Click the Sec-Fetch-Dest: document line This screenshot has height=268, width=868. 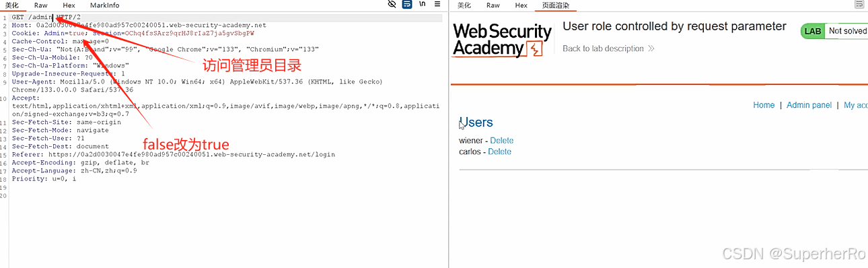tap(60, 146)
